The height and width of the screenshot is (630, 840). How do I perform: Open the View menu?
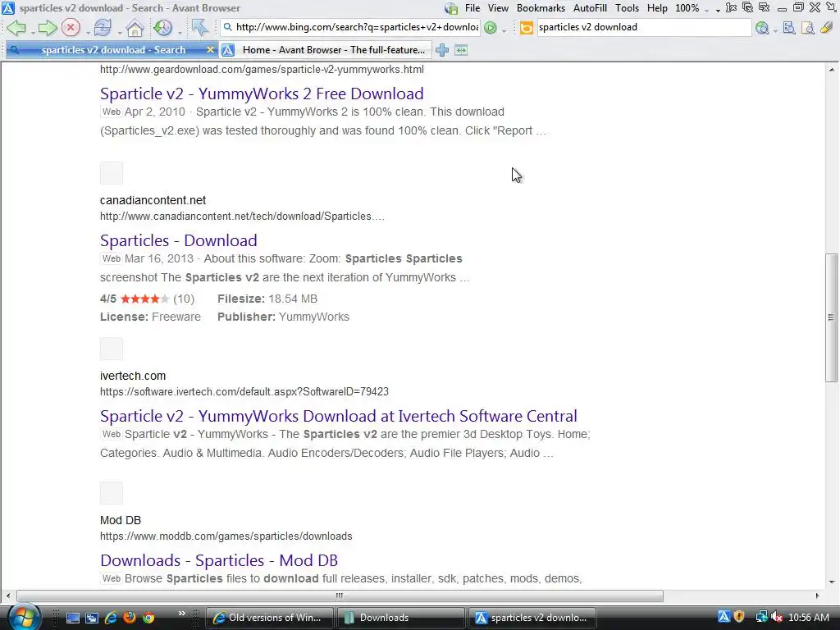pos(498,8)
